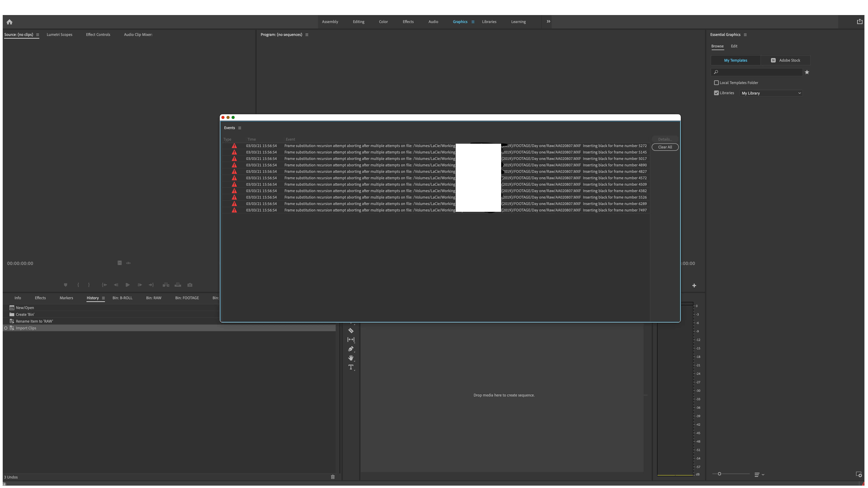Image resolution: width=868 pixels, height=488 pixels.
Task: Expand the workspace overflow chevron menu
Action: click(548, 22)
